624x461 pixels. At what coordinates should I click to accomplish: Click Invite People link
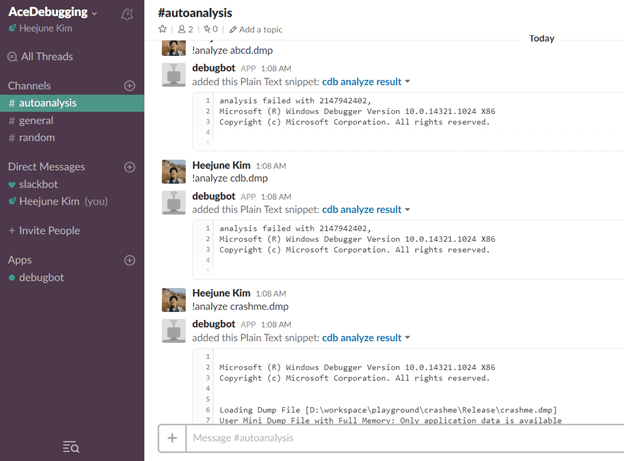(x=49, y=231)
